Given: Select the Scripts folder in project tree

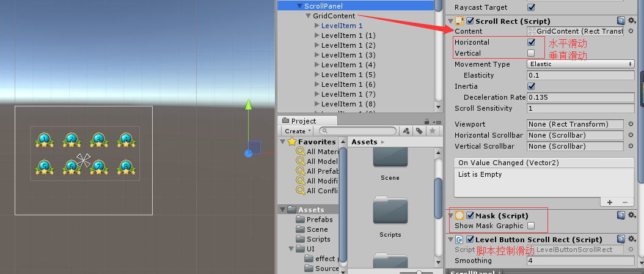Looking at the screenshot, I should tap(313, 239).
